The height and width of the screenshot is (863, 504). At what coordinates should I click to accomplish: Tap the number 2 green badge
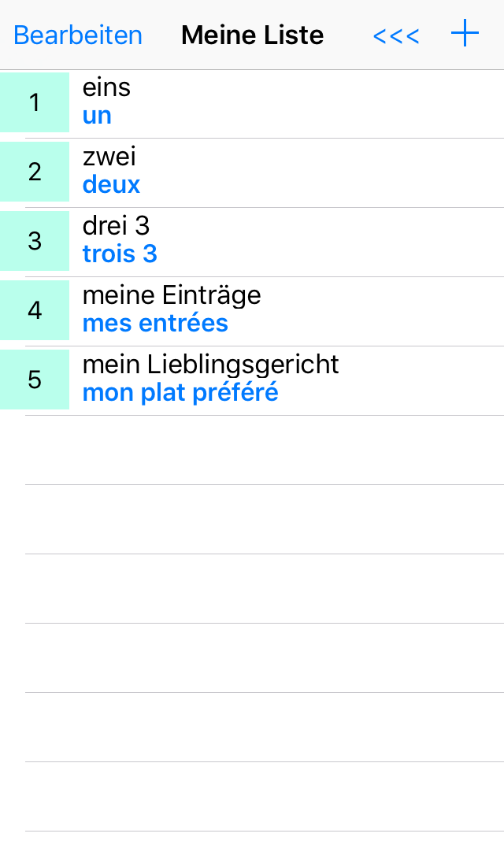click(35, 172)
